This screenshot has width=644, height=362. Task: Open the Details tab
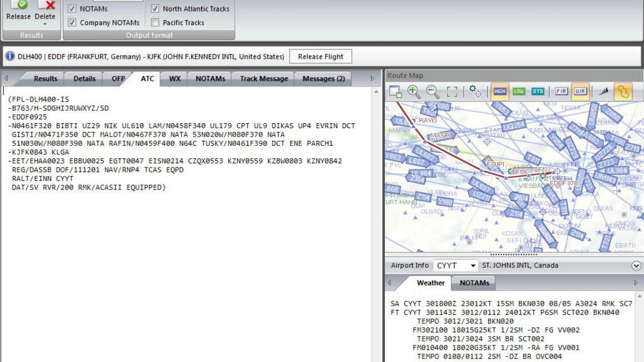click(85, 78)
